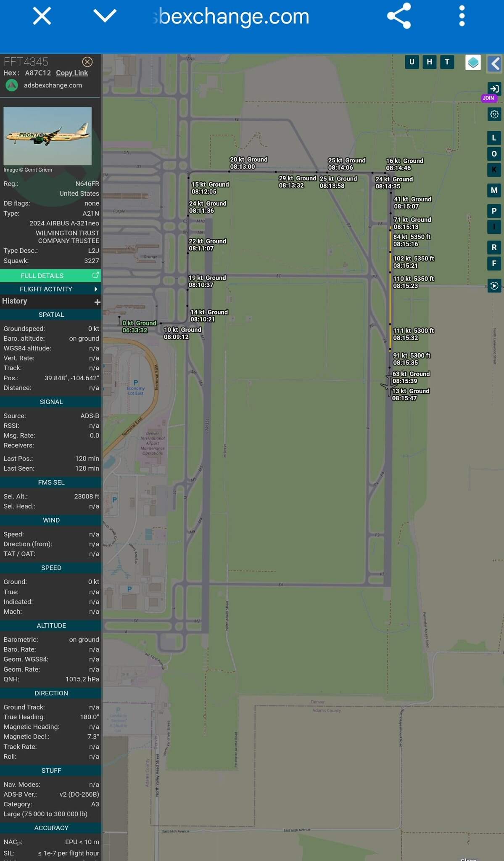Click the '20 kt Ground 08:13:00' track label

click(248, 163)
